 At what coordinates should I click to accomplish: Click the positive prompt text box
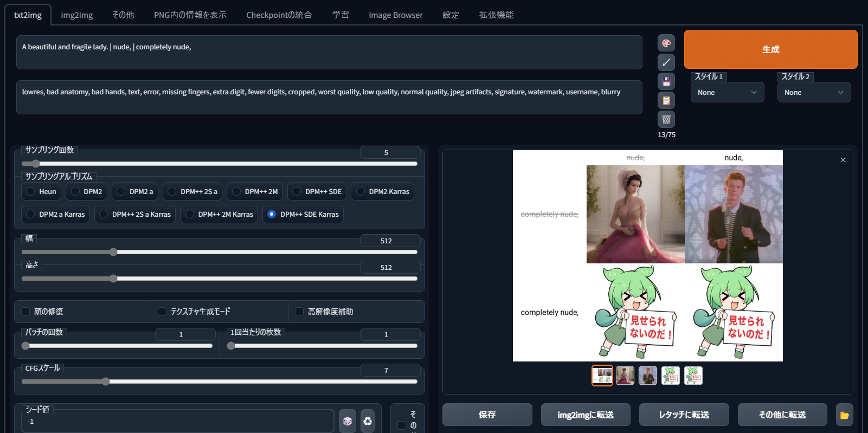(x=329, y=52)
